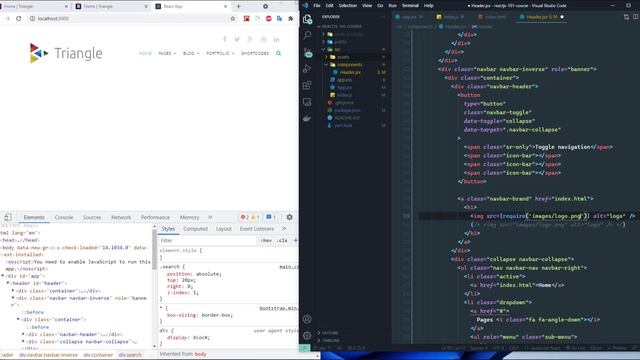This screenshot has height=360, width=640.
Task: Click the Triangle logo on the web page
Action: click(66, 53)
